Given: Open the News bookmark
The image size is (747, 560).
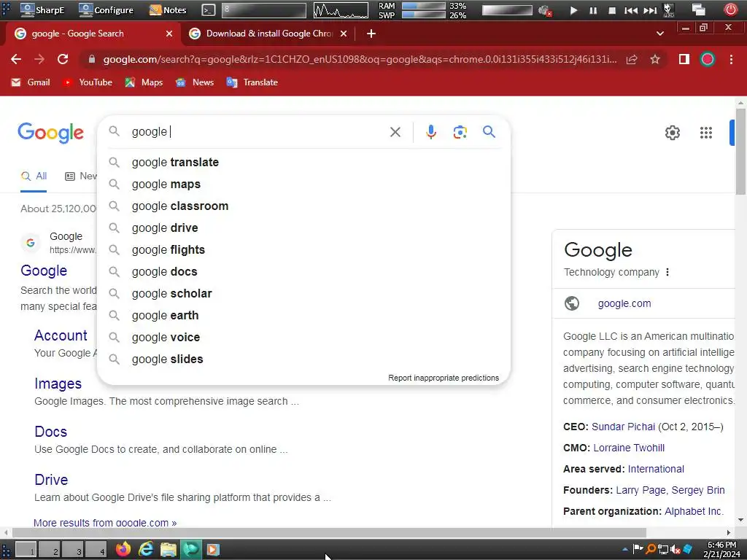Looking at the screenshot, I should (195, 82).
